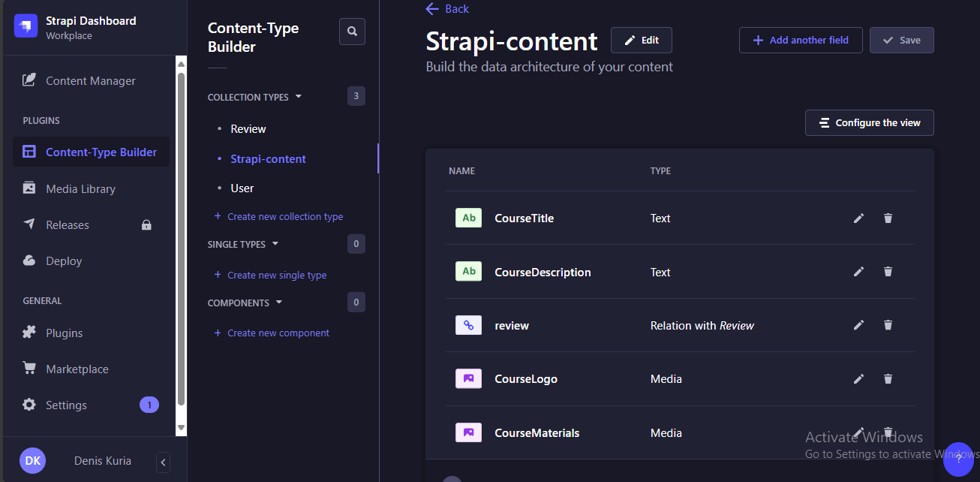The height and width of the screenshot is (482, 980).
Task: Select the Strapi-content collection type
Action: click(268, 159)
